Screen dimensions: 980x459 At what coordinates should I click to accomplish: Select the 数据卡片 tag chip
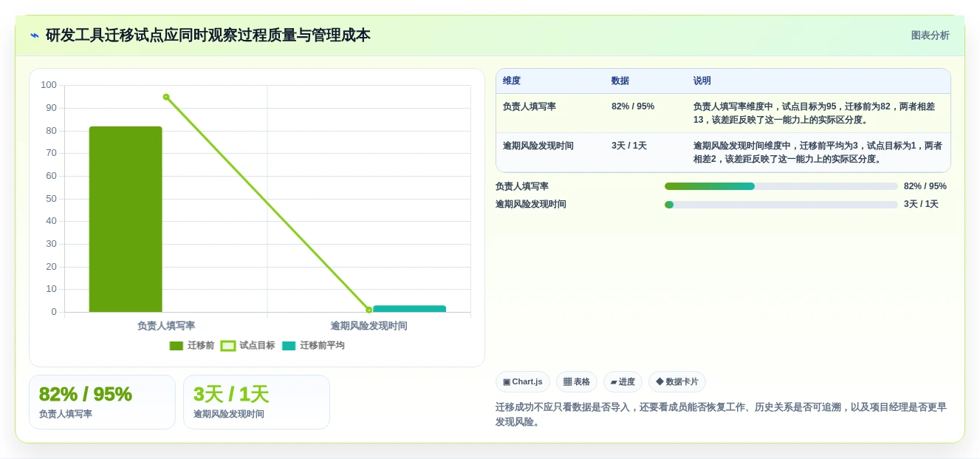[x=676, y=381]
